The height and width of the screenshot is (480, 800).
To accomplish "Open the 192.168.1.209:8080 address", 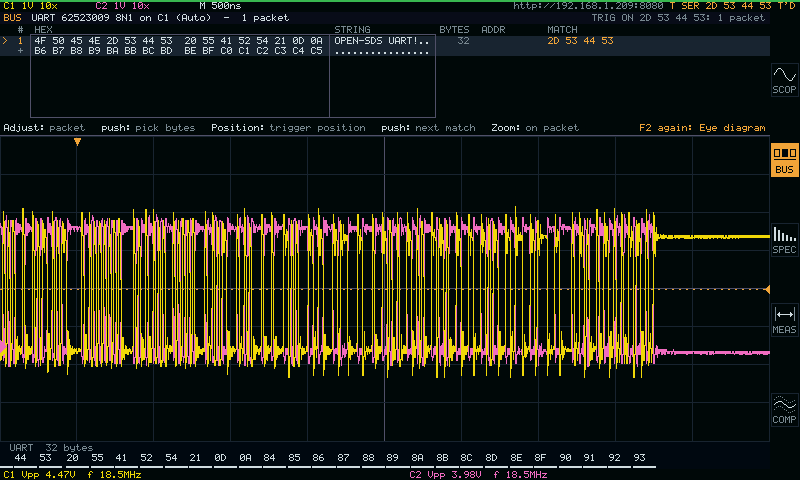I will [588, 6].
